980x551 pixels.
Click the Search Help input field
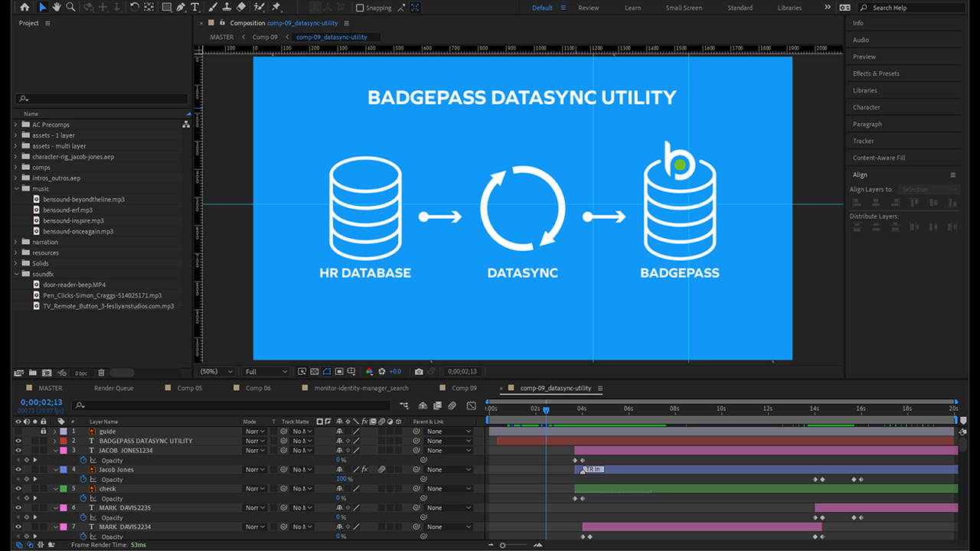(913, 8)
